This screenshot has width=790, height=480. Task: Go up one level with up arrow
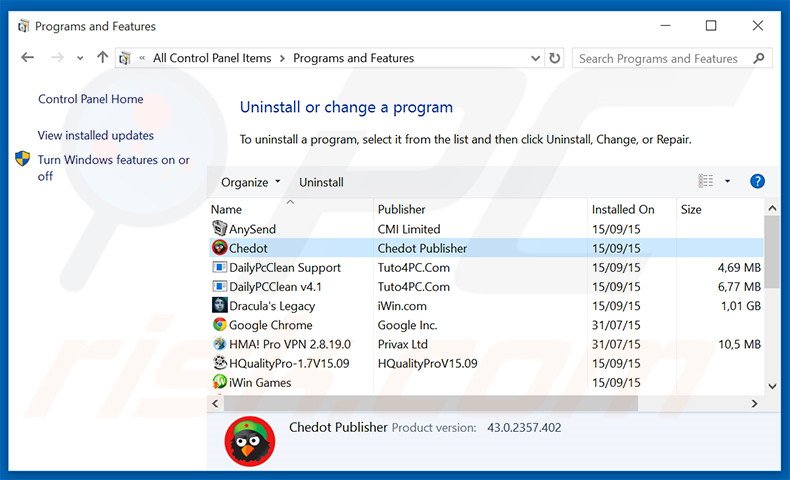coord(102,57)
